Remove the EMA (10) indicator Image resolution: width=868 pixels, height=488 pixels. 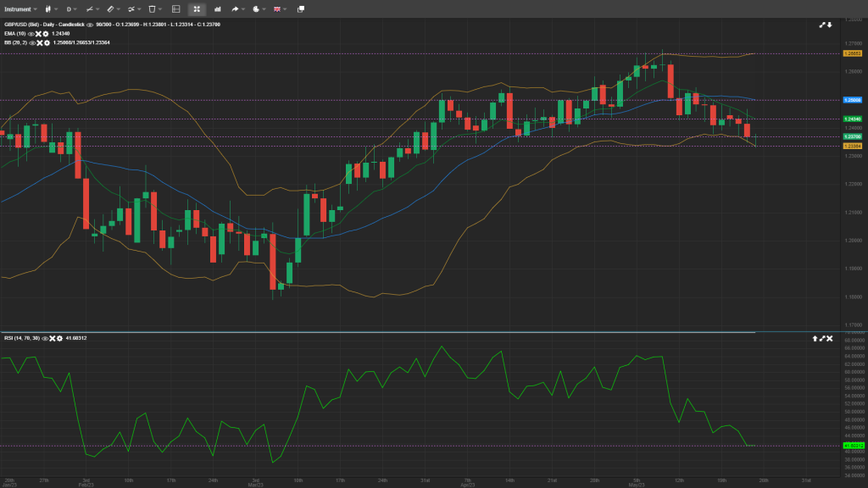[38, 34]
